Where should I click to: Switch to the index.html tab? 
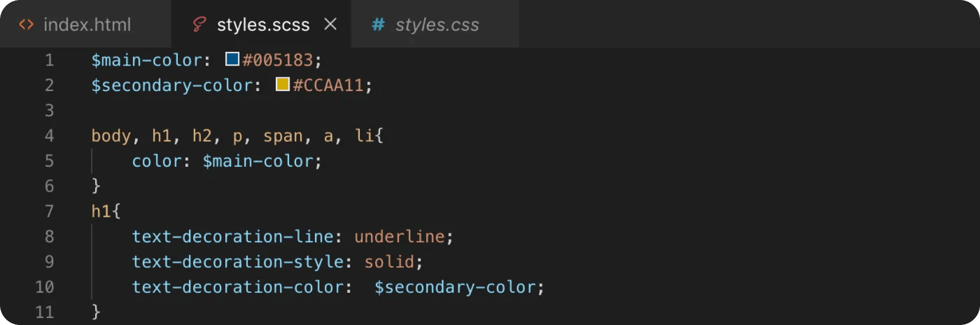(86, 24)
